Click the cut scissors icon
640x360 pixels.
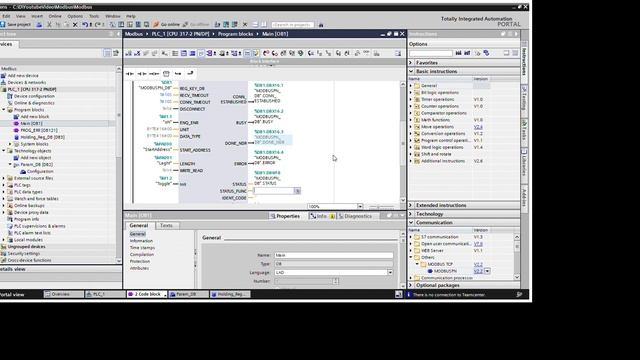tap(49, 25)
